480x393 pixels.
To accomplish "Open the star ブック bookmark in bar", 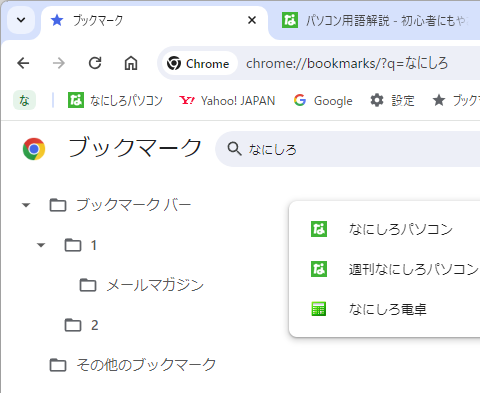I will coord(456,100).
